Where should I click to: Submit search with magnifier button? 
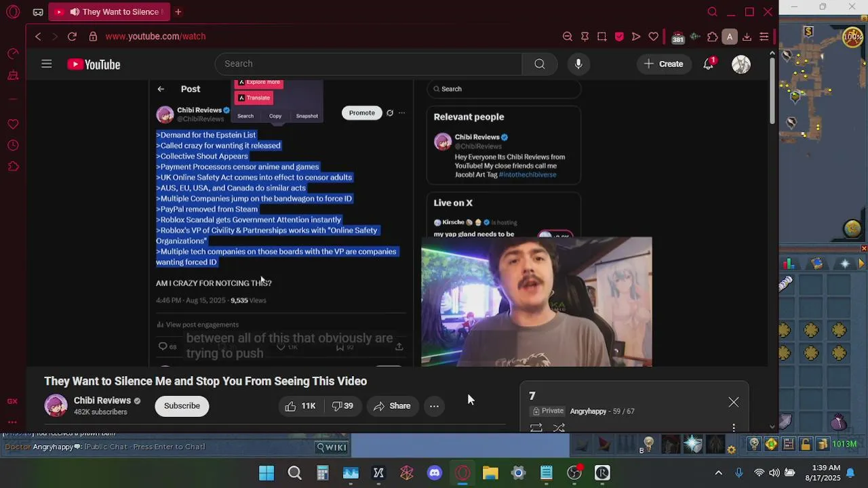[x=540, y=64]
